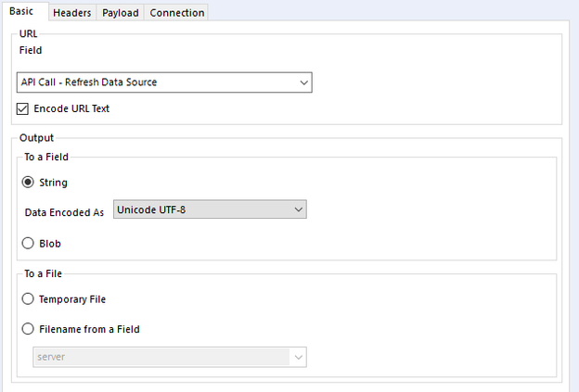The height and width of the screenshot is (392, 579).
Task: Open the API Call - Refresh Data Source dropdown
Action: pos(163,82)
